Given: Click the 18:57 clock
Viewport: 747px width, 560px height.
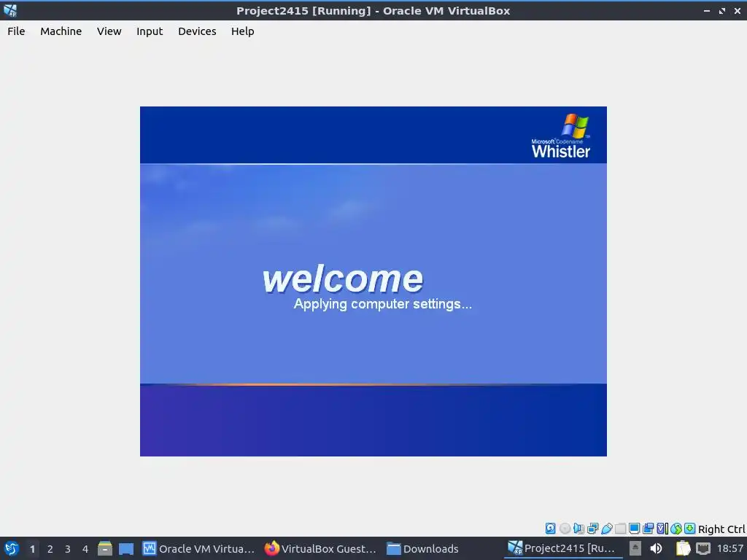Looking at the screenshot, I should tap(729, 548).
